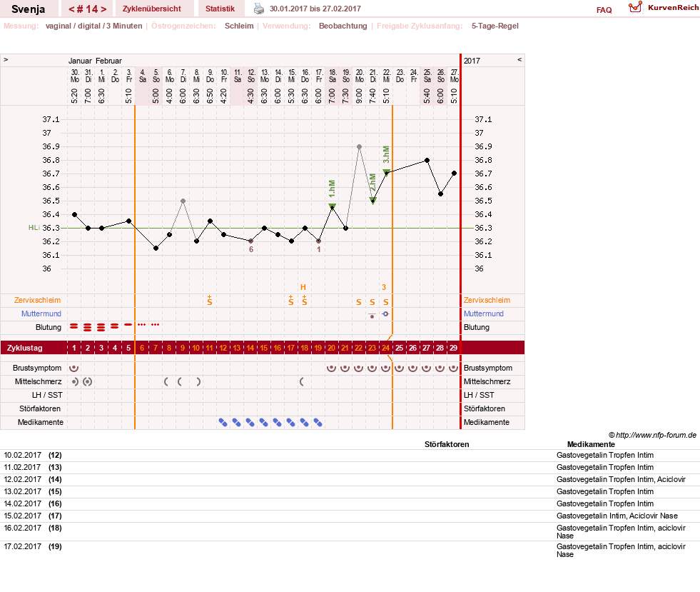Click the open cervix symbol on day 24
Screen dimensions: 700x592
[x=386, y=314]
